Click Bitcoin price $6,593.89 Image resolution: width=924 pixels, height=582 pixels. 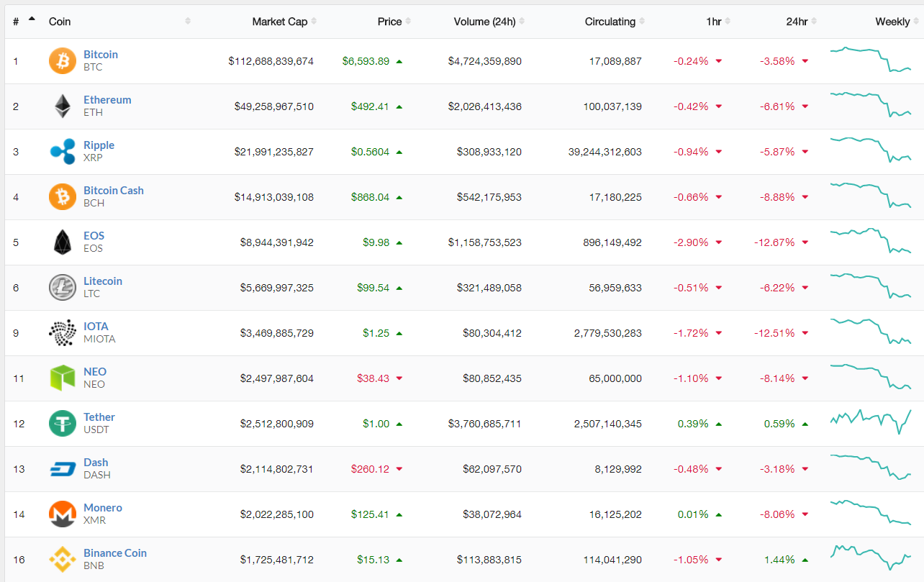[366, 61]
